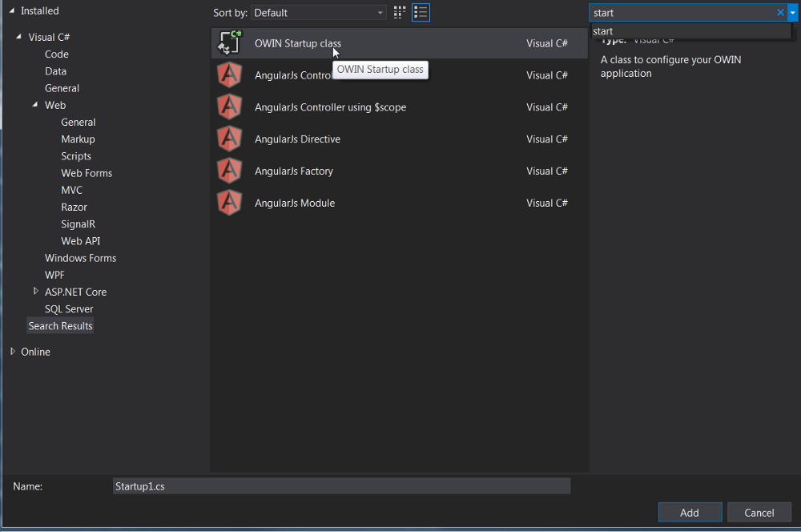The image size is (801, 532).
Task: Click the AngularJs Module icon
Action: [229, 203]
